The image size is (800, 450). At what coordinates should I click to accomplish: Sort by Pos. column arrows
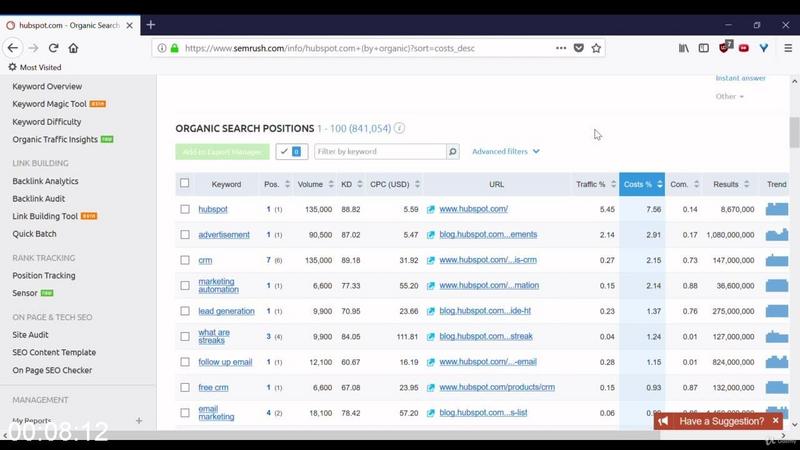[x=287, y=184]
